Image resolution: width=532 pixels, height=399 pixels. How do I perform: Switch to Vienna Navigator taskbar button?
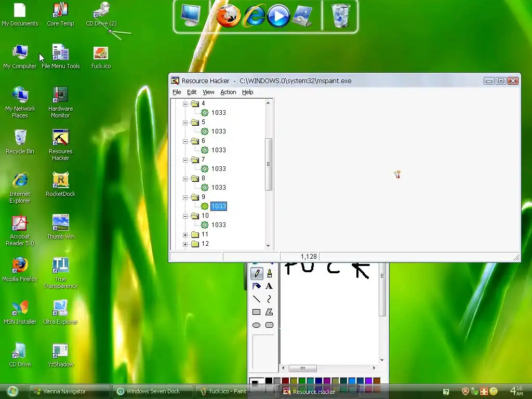click(69, 391)
